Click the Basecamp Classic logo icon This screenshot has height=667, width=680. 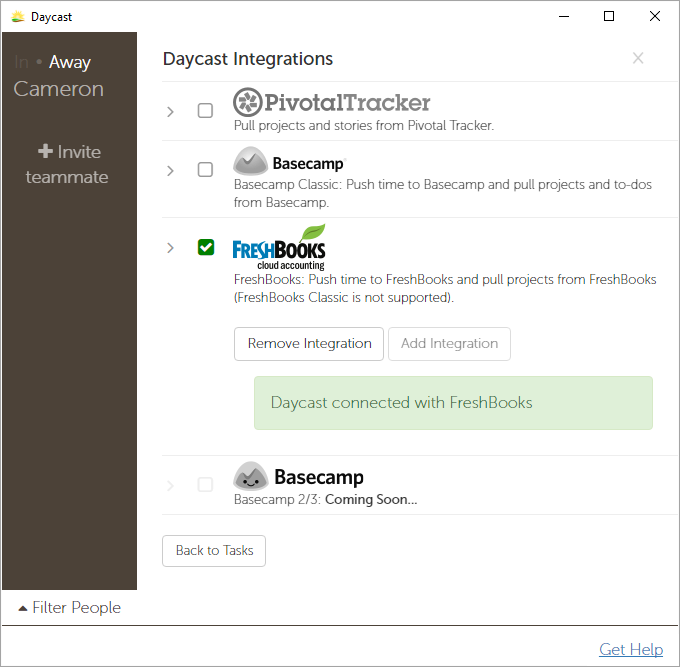point(250,161)
